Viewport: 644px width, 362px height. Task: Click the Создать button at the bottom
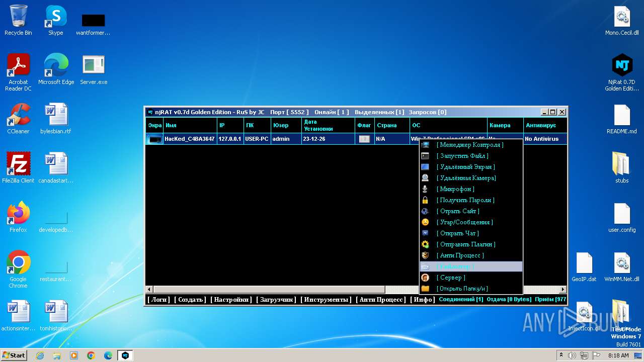pyautogui.click(x=190, y=300)
